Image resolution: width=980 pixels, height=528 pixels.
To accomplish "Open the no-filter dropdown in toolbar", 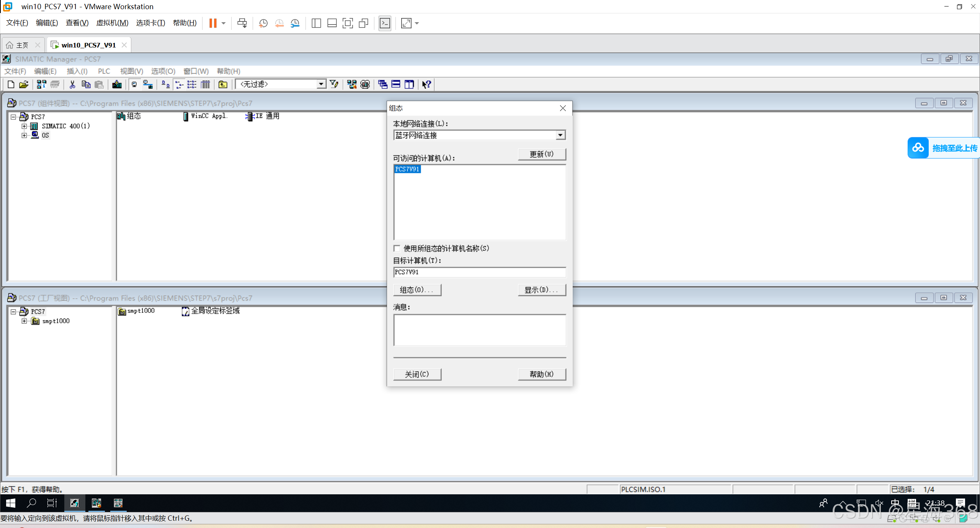I will pos(321,84).
